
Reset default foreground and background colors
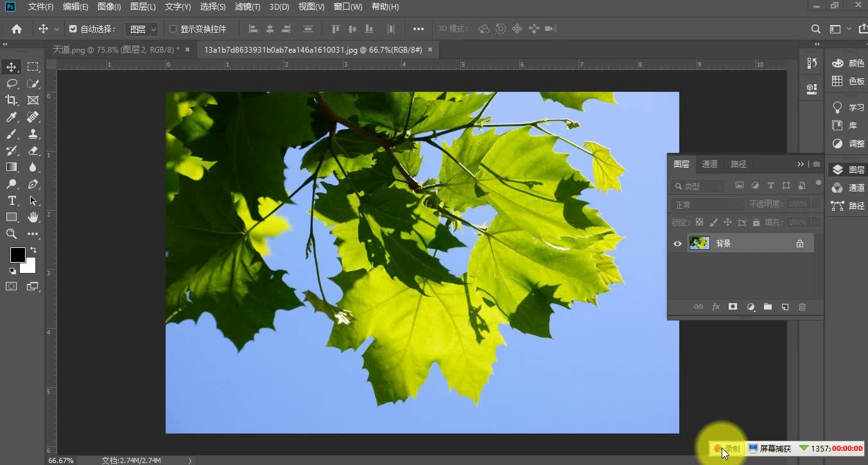click(12, 270)
